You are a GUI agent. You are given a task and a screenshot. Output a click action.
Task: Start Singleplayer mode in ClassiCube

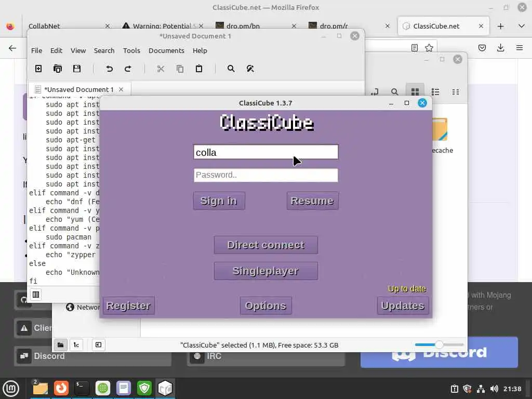point(265,271)
